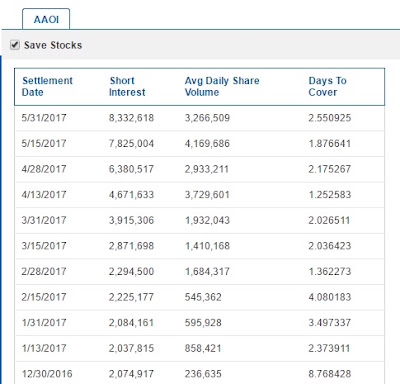The image size is (400, 384).
Task: Click the 3/31/2017 row date
Action: (x=44, y=220)
